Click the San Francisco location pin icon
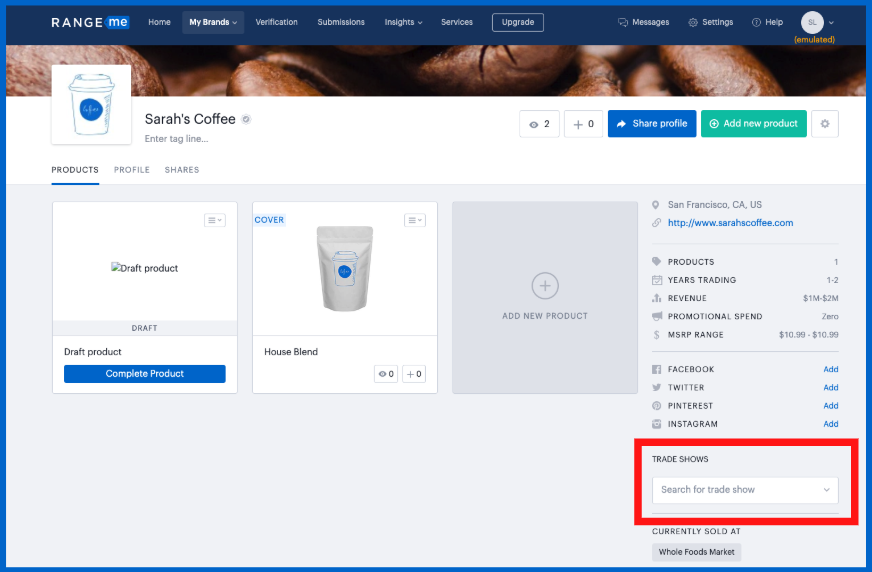 [x=656, y=205]
